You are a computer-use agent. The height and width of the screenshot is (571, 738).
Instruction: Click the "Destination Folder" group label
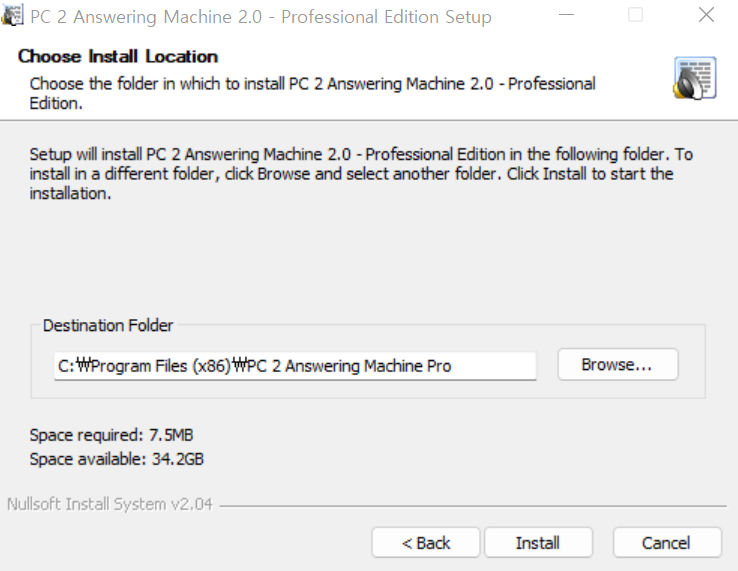(108, 325)
